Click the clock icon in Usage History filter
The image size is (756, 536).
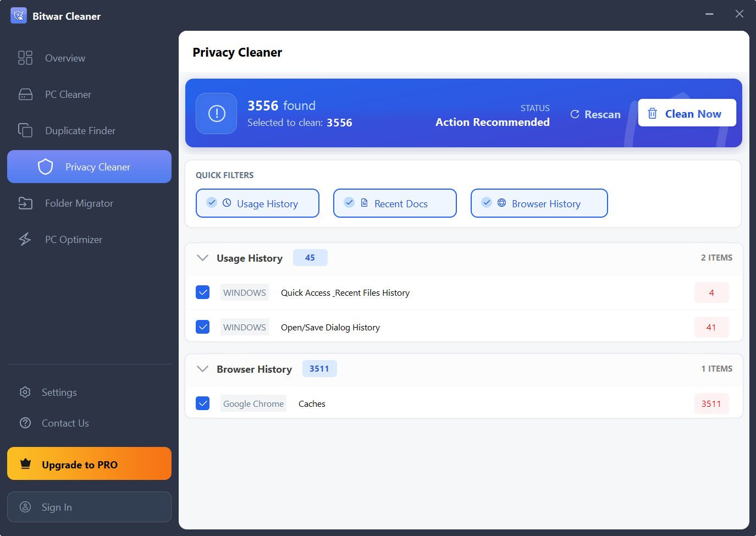coord(227,203)
